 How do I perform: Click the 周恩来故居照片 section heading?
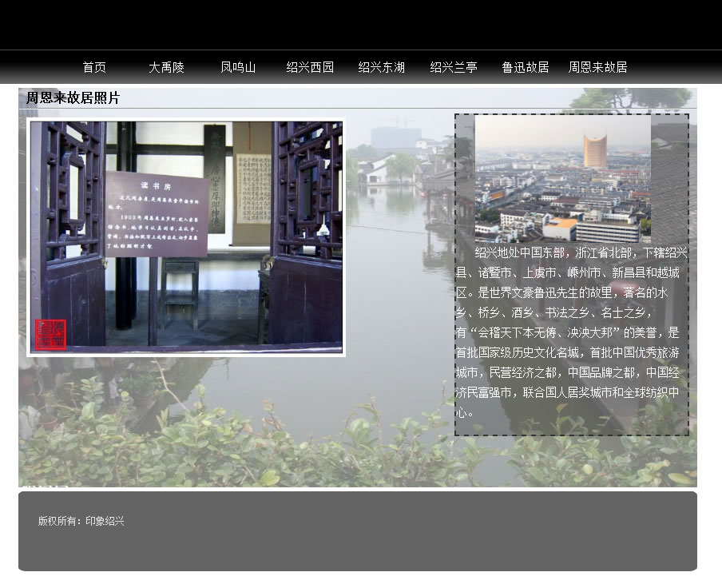[x=73, y=98]
